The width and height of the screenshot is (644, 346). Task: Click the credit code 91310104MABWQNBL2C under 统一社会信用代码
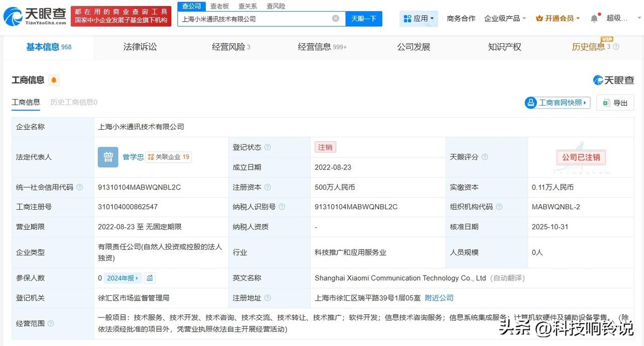pos(139,187)
